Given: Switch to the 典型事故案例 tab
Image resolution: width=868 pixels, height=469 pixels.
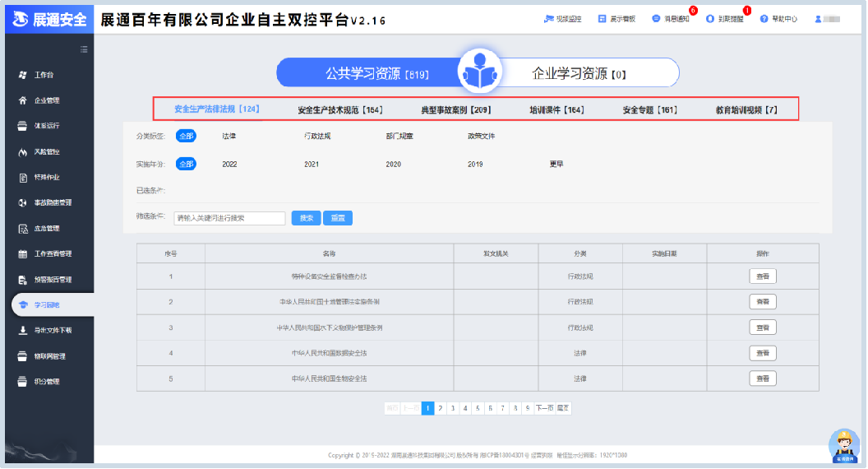Looking at the screenshot, I should click(x=455, y=109).
